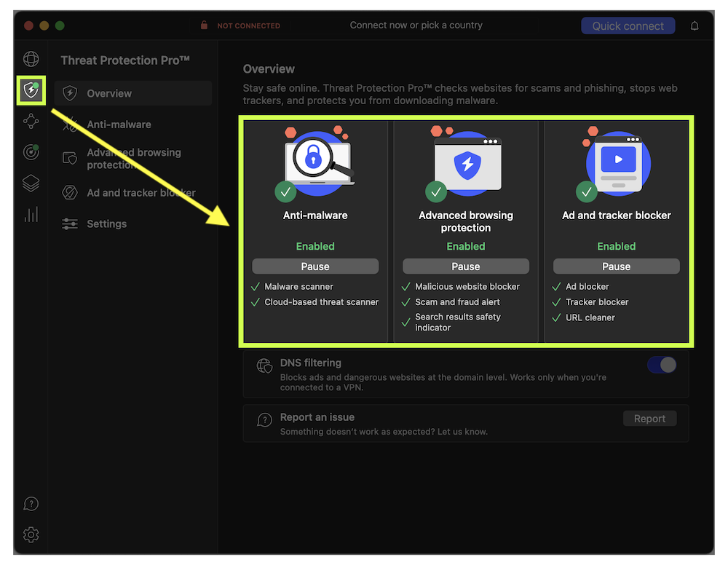Open the globe VPN map icon in sidebar
728x565 pixels.
(x=31, y=59)
